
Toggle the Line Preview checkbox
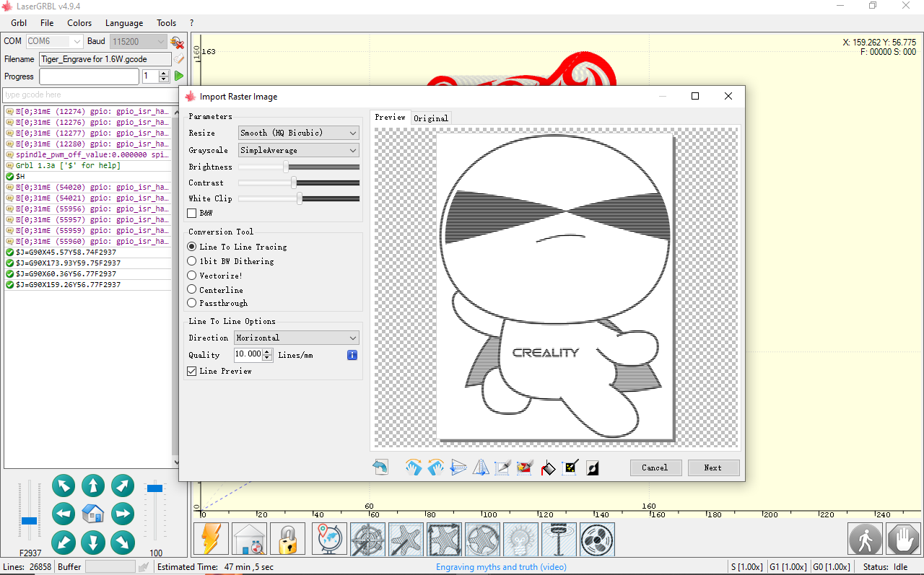click(x=192, y=371)
